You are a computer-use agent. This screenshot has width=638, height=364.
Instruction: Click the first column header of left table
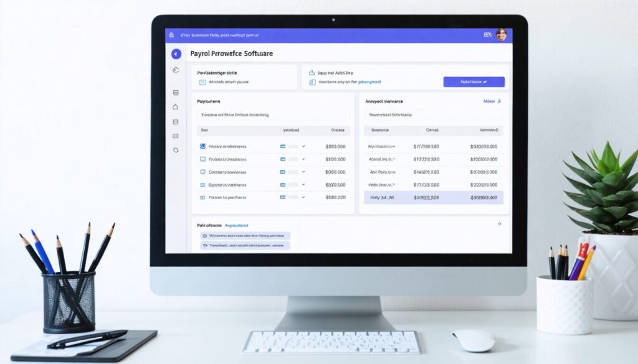[204, 131]
